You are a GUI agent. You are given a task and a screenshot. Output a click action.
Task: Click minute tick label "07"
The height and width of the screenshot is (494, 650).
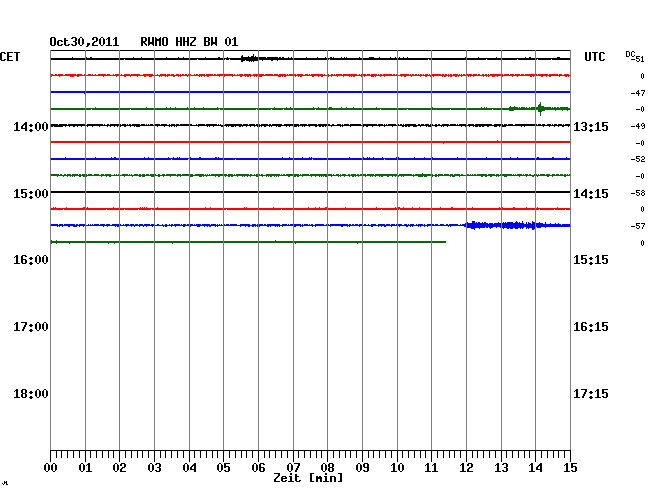point(293,468)
